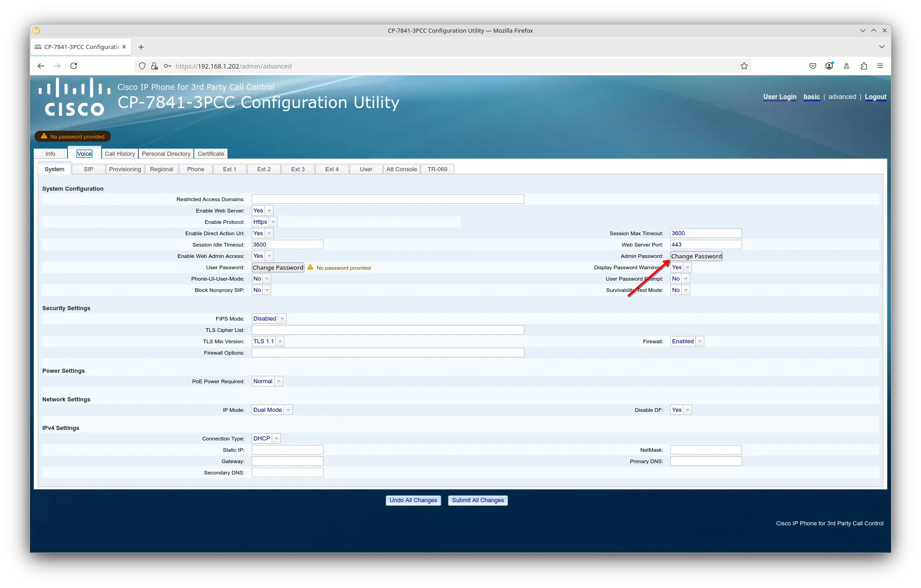Open the Personal Directory tab
Image resolution: width=921 pixels, height=588 pixels.
click(166, 153)
